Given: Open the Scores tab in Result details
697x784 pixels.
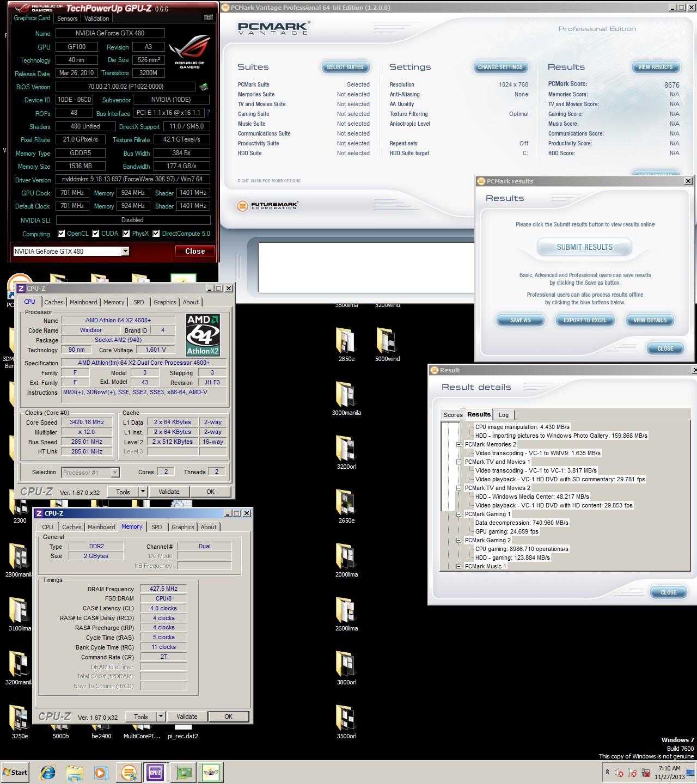Looking at the screenshot, I should click(x=453, y=415).
